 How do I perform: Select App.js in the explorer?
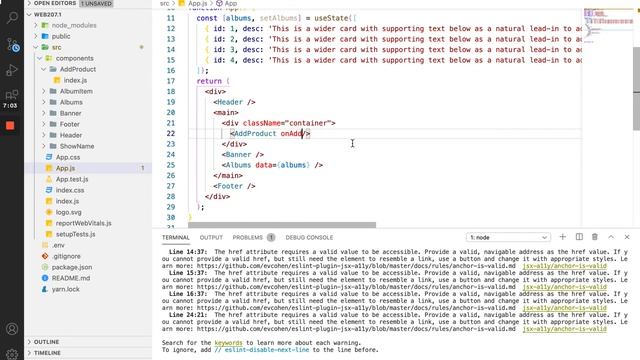[65, 168]
